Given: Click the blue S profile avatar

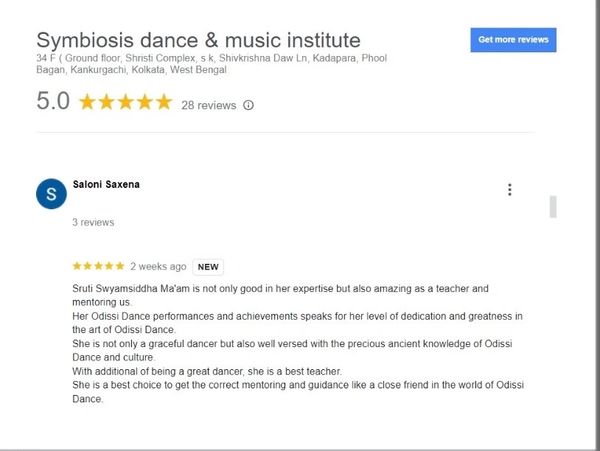Looking at the screenshot, I should coord(51,193).
